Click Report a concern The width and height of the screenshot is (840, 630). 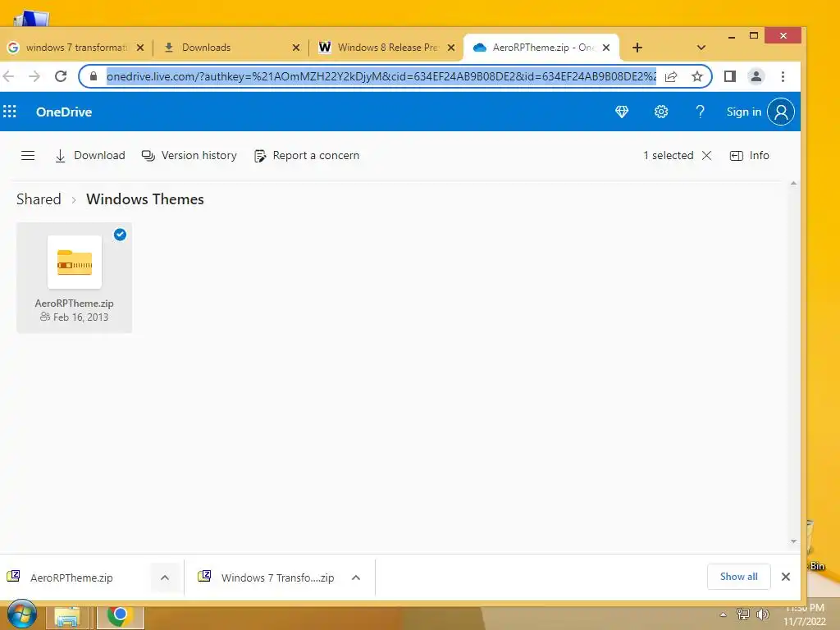click(x=307, y=155)
